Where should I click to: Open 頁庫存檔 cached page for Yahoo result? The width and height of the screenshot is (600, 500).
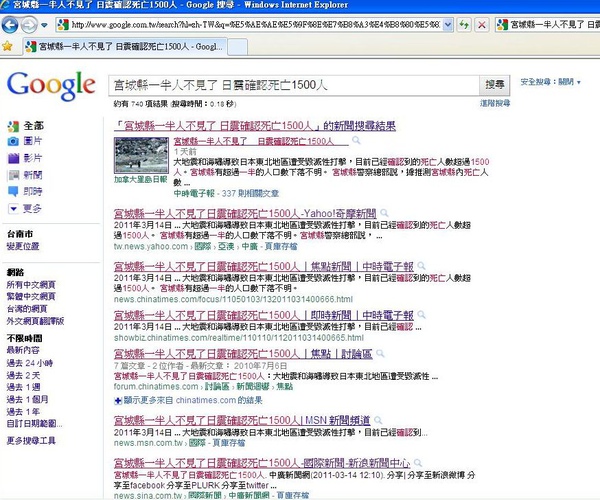pos(281,246)
